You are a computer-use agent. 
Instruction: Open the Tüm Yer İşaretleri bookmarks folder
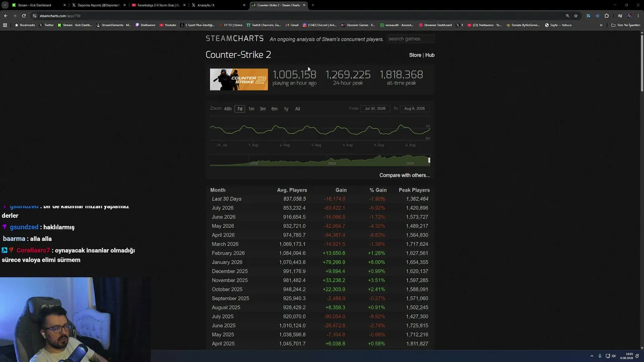point(626,25)
